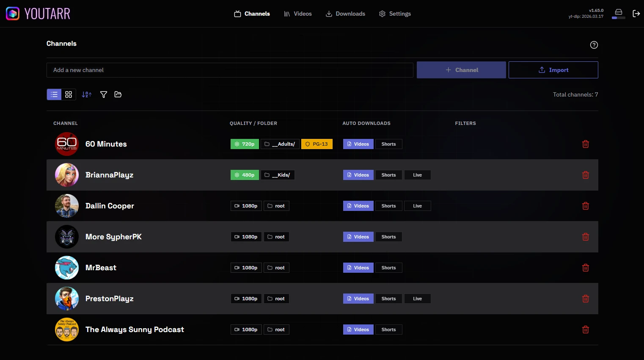Click the add Channel button
Screen dimensions: 644x360
click(461, 70)
